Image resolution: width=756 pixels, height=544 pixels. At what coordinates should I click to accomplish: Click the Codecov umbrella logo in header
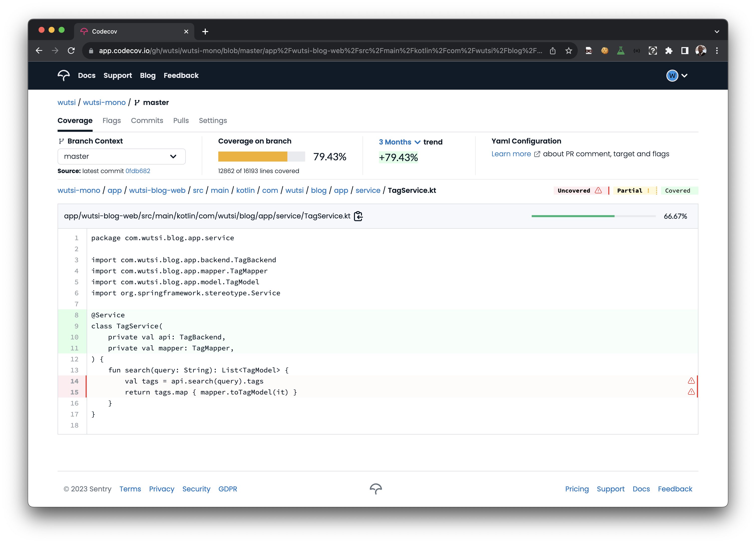click(x=63, y=75)
